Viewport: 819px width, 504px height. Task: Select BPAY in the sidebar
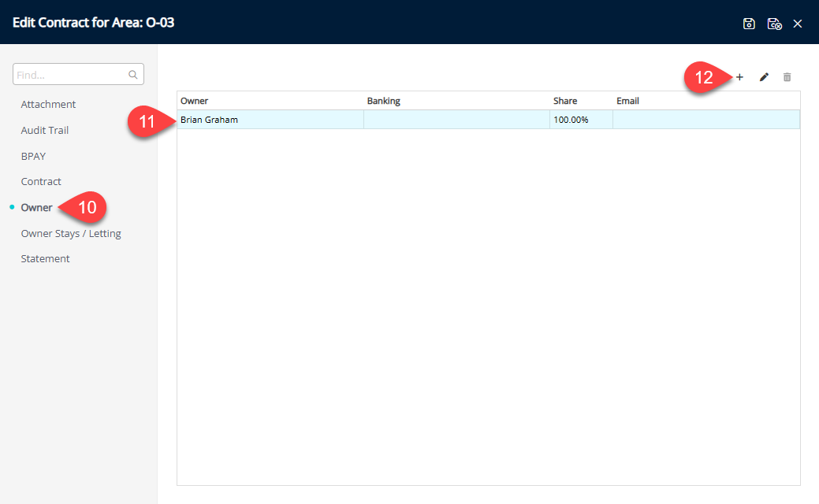click(x=33, y=156)
